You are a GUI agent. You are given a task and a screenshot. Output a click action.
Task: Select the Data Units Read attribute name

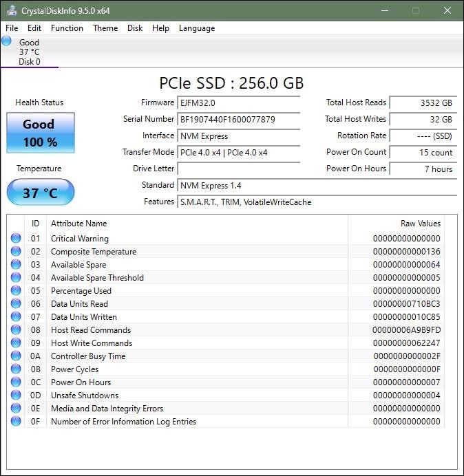click(79, 304)
